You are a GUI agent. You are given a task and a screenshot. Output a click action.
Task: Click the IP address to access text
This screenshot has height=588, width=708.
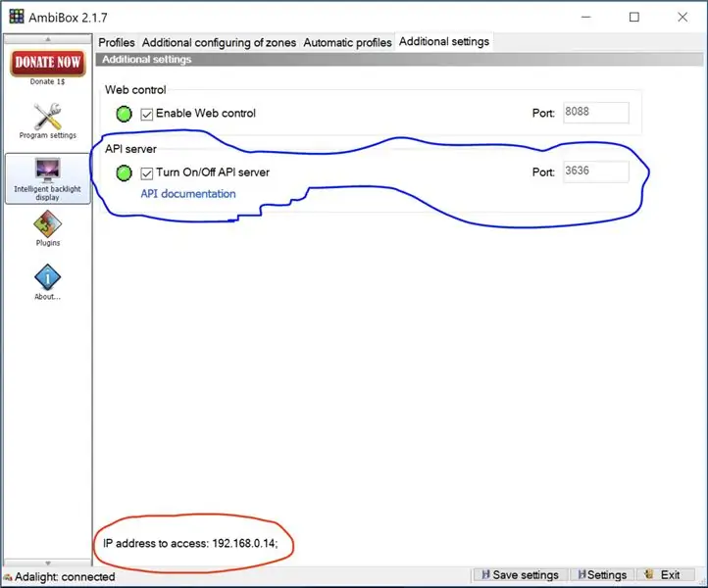(190, 543)
